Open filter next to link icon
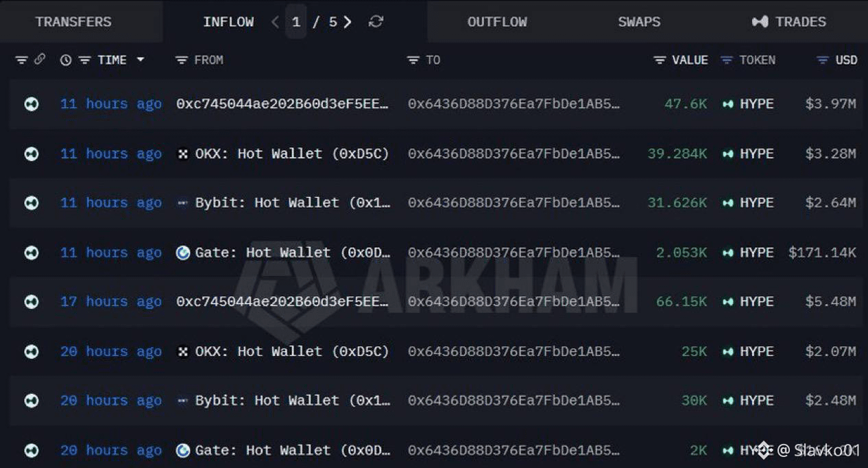Screen dimensions: 868x468 pyautogui.click(x=21, y=60)
